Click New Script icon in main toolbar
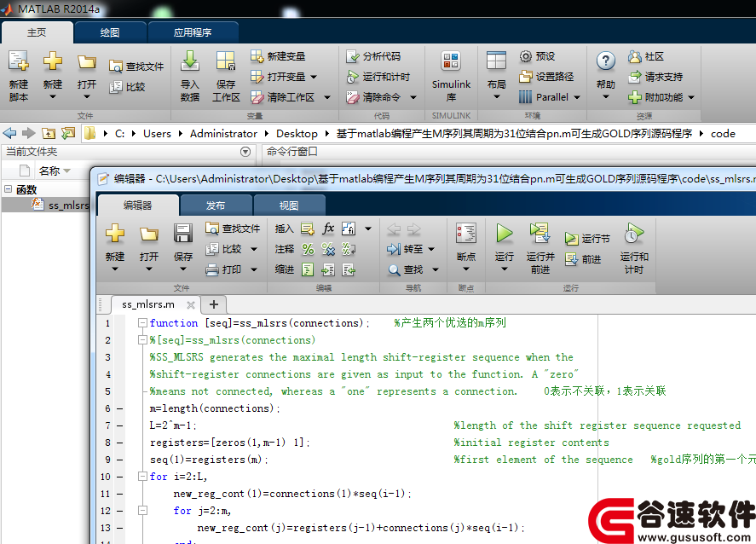Viewport: 756px width, 544px height. tap(18, 61)
